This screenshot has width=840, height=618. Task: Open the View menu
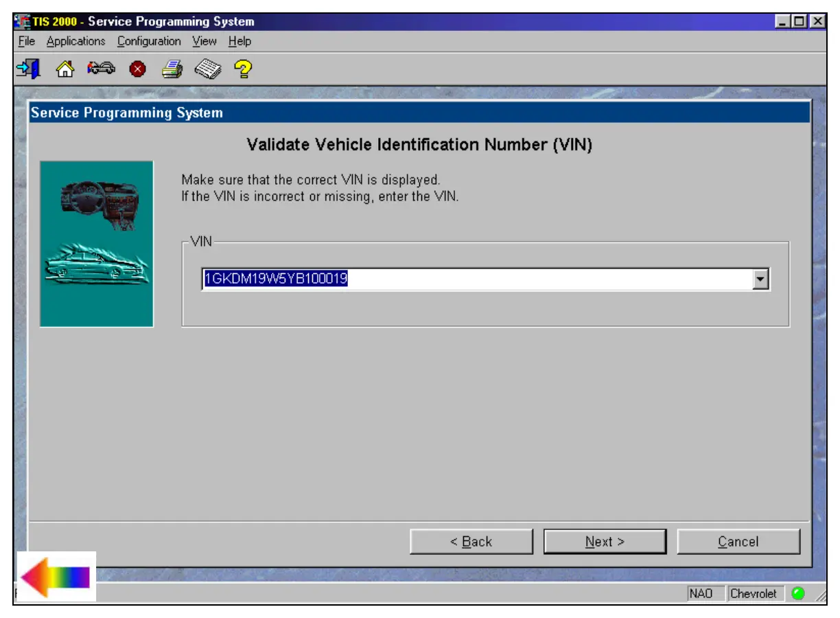[x=205, y=41]
